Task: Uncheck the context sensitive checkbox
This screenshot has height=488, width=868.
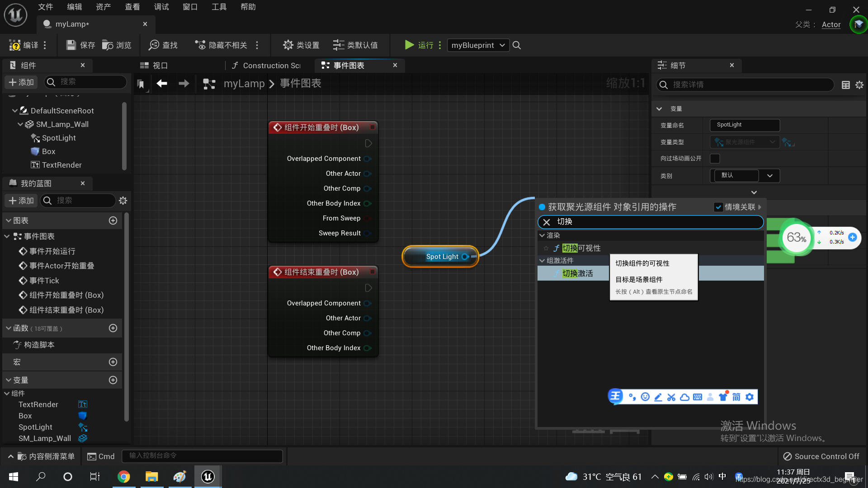Action: tap(718, 207)
